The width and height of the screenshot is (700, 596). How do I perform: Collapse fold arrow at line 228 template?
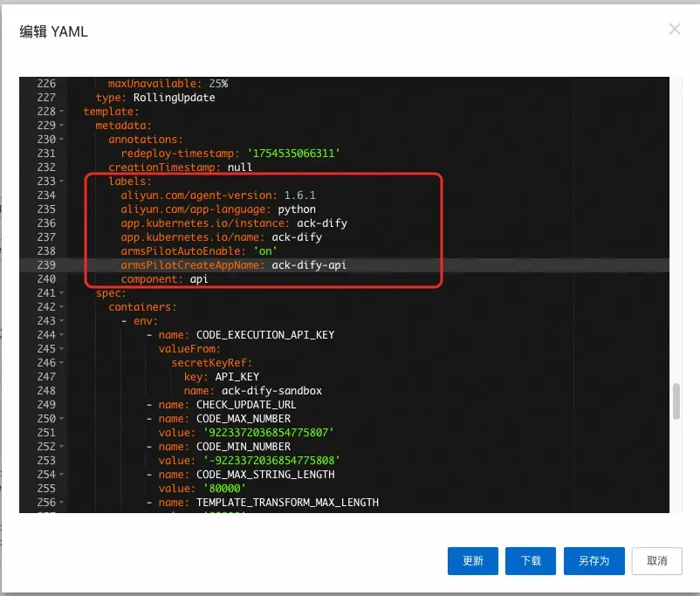[62, 111]
